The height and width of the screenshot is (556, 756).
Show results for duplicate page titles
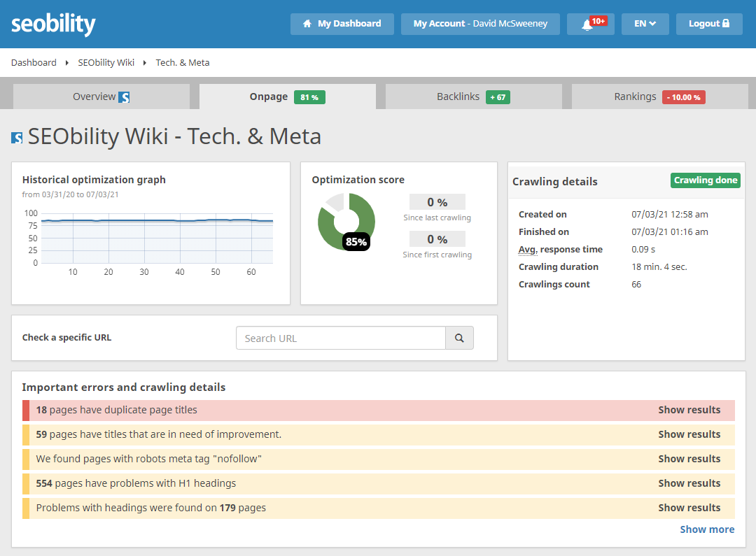(x=689, y=410)
